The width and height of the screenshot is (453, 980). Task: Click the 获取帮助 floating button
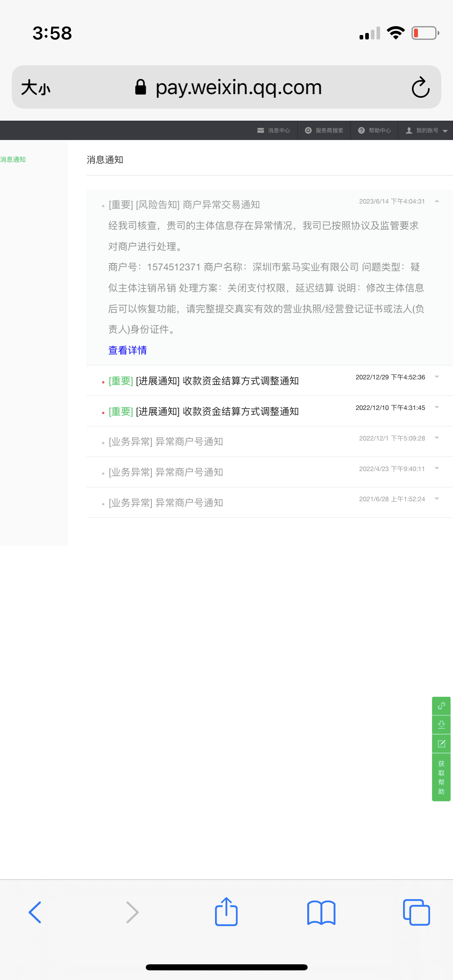pyautogui.click(x=441, y=777)
